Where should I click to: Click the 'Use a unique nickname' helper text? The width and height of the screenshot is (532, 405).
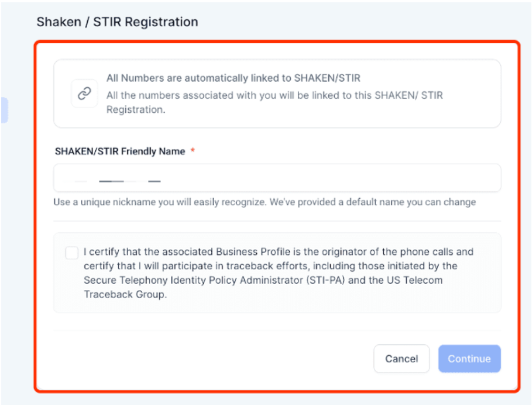point(160,202)
